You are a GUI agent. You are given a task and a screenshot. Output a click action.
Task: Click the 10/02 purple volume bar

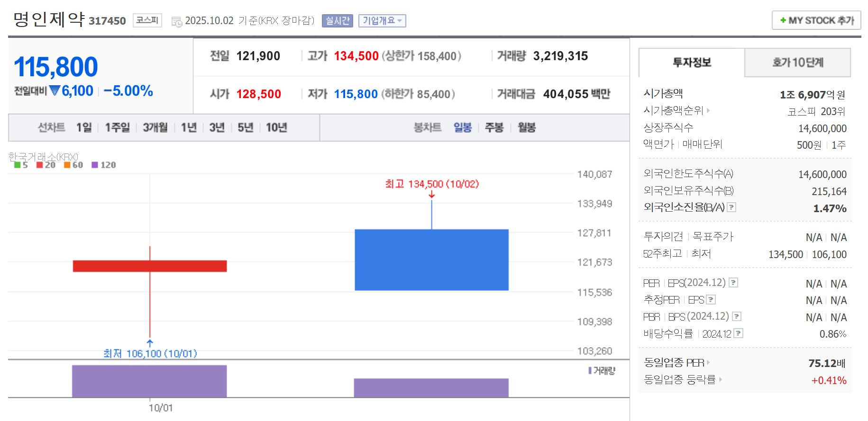point(431,388)
